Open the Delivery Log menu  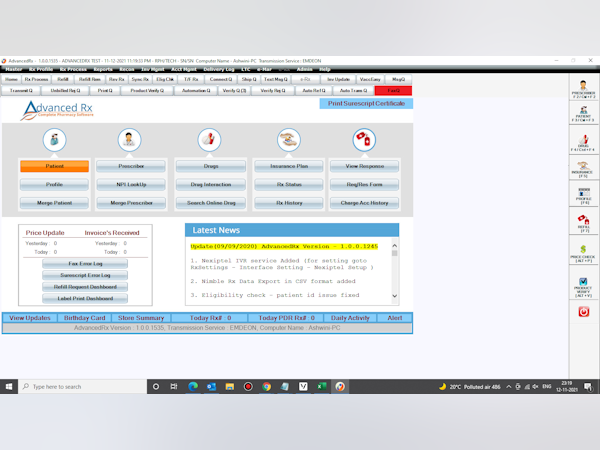click(x=218, y=69)
